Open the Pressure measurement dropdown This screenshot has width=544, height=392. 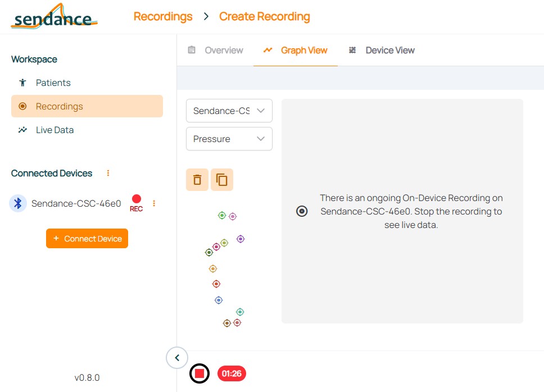tap(229, 139)
